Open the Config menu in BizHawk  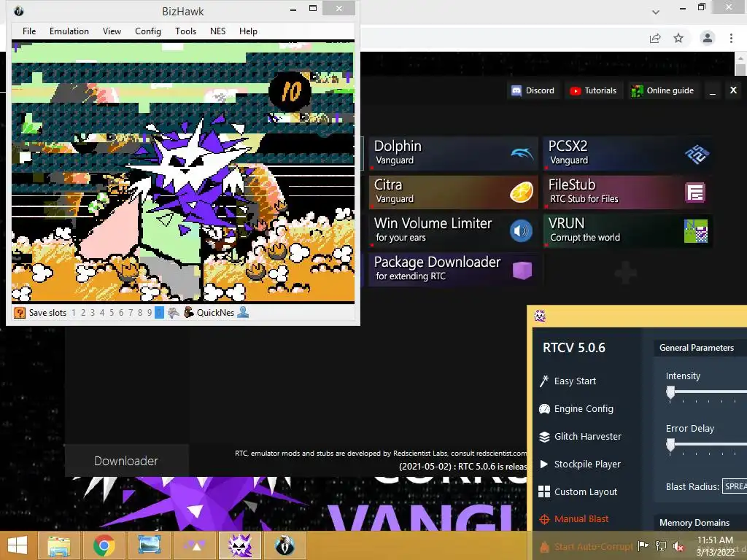147,31
